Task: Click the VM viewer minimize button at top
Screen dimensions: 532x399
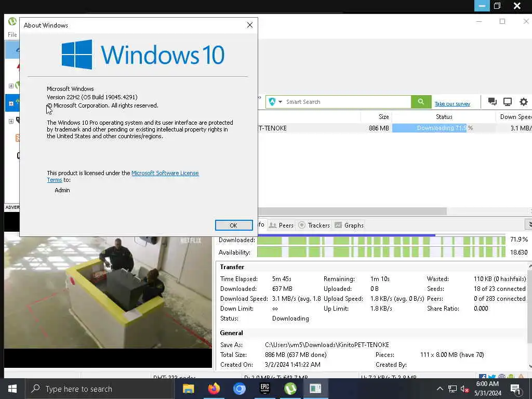Action: click(x=482, y=6)
